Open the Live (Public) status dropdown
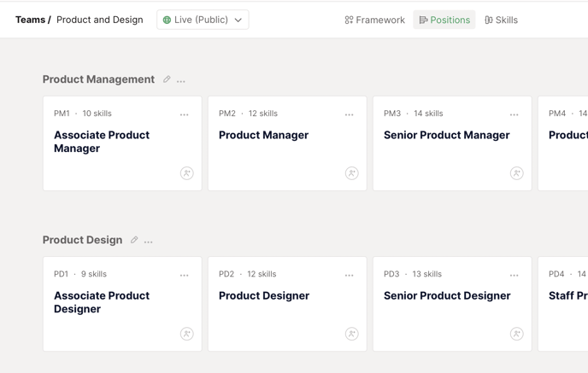 click(x=203, y=20)
